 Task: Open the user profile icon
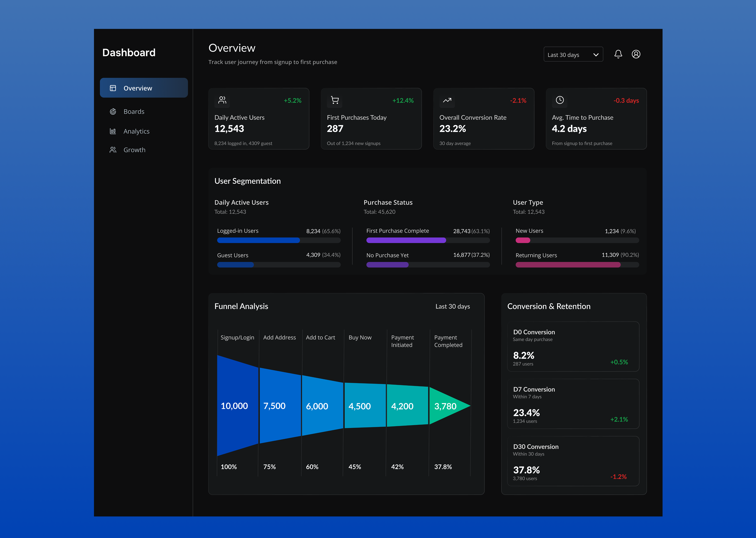(x=636, y=54)
